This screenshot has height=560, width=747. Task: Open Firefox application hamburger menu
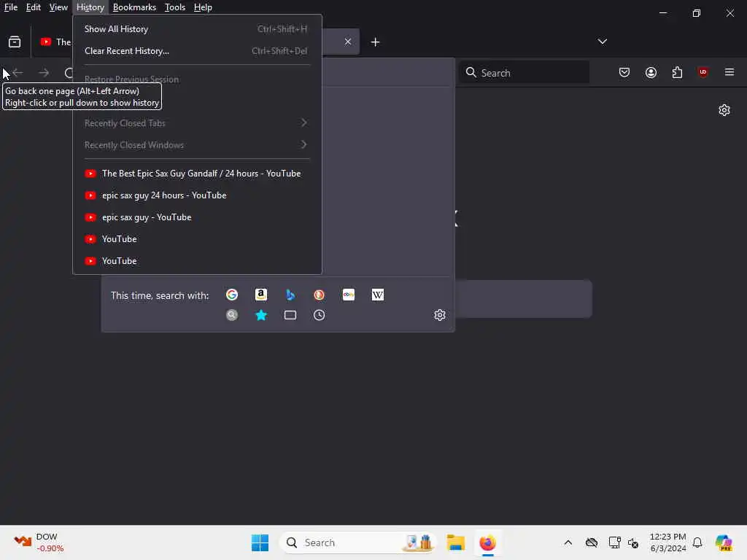tap(729, 72)
